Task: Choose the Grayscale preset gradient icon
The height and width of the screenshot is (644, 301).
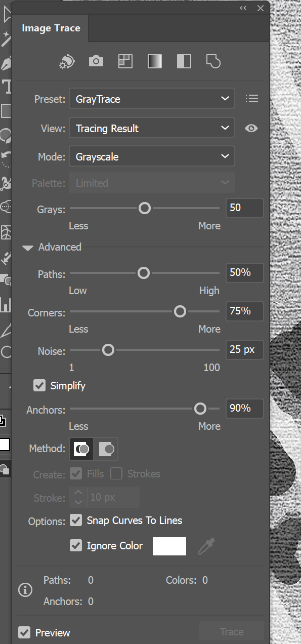Action: 154,61
